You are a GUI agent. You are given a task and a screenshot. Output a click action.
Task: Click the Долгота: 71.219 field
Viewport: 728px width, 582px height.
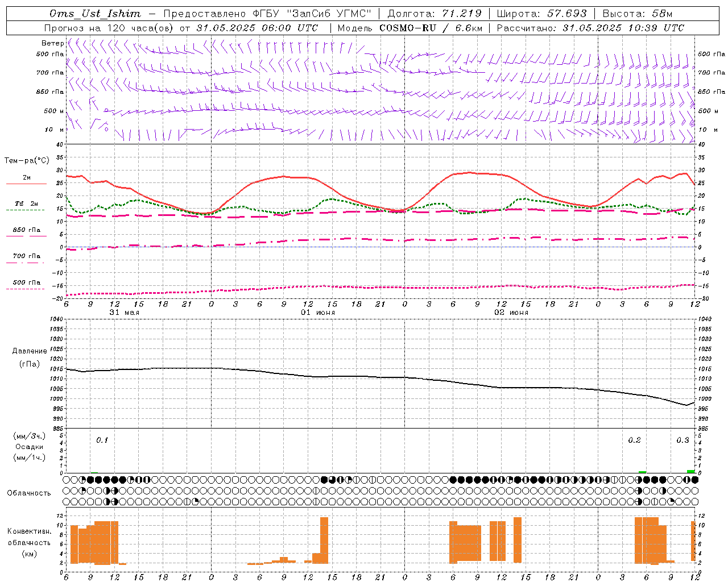pos(435,14)
